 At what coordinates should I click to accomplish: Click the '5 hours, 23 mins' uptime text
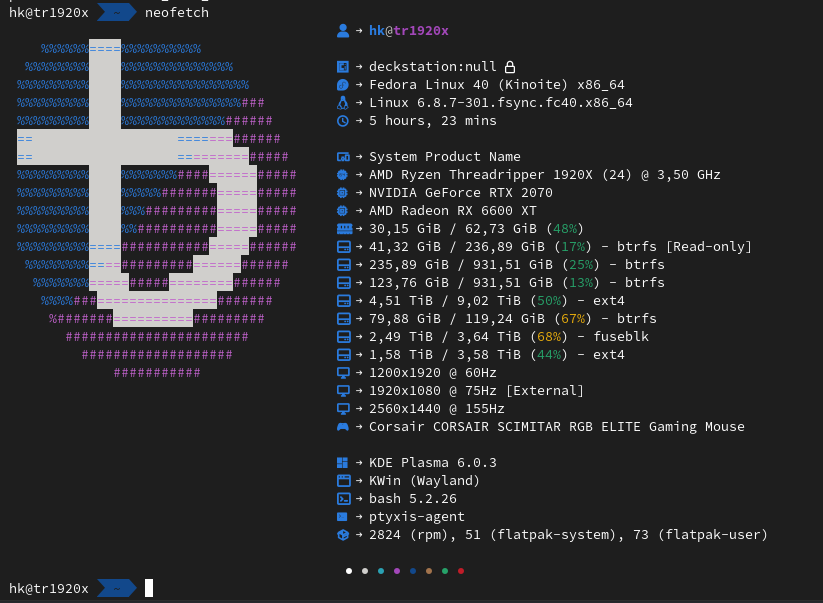coord(433,121)
